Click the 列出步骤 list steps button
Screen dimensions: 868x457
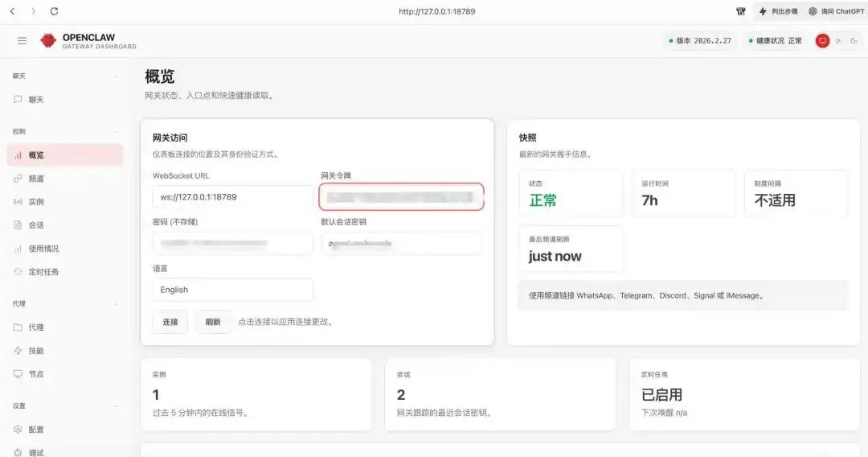tap(778, 11)
